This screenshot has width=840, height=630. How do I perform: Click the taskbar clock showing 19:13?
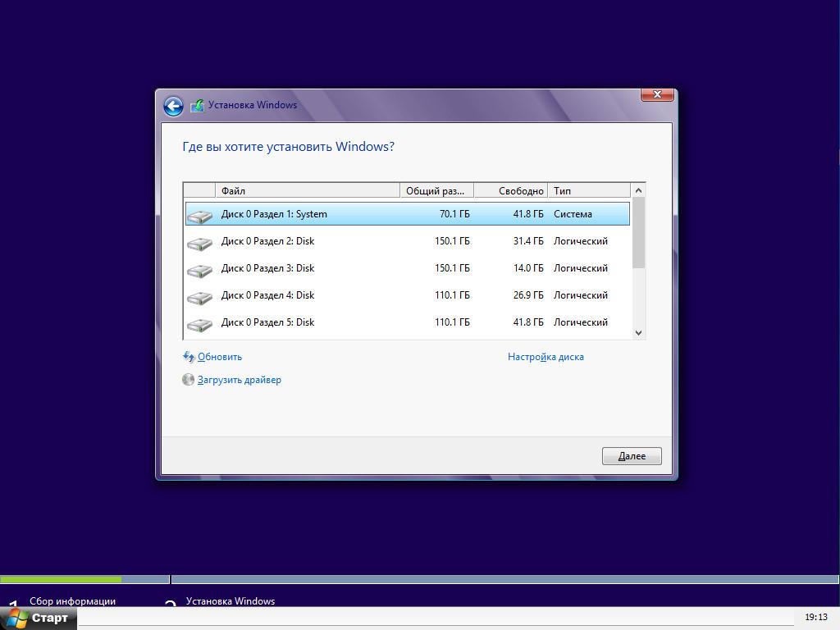(x=815, y=617)
